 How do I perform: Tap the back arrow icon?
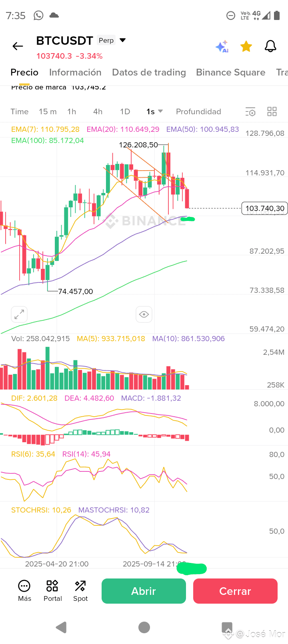(18, 46)
